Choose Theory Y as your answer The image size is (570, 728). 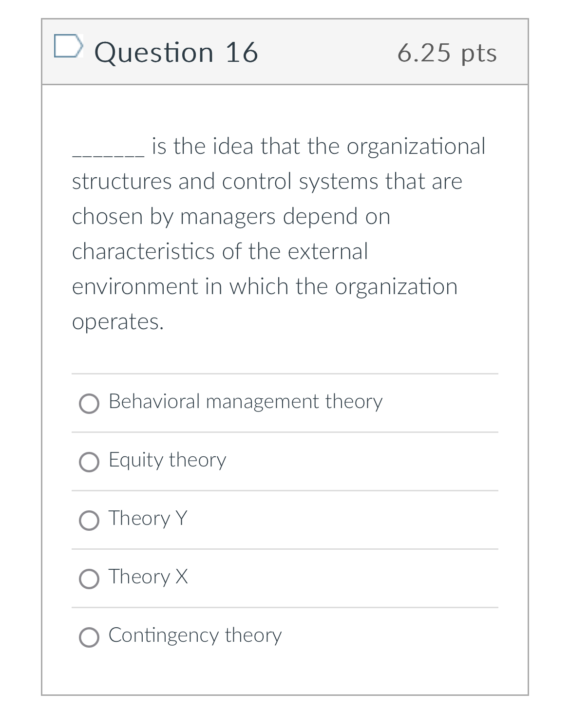coord(90,521)
